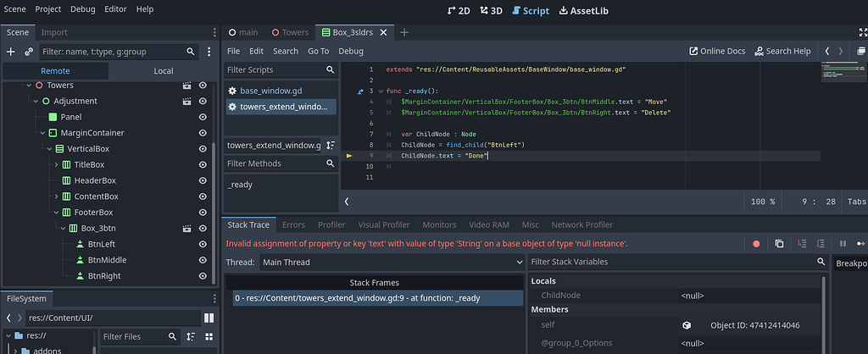Switch to 3D workspace
Image resolution: width=868 pixels, height=354 pixels.
point(490,10)
